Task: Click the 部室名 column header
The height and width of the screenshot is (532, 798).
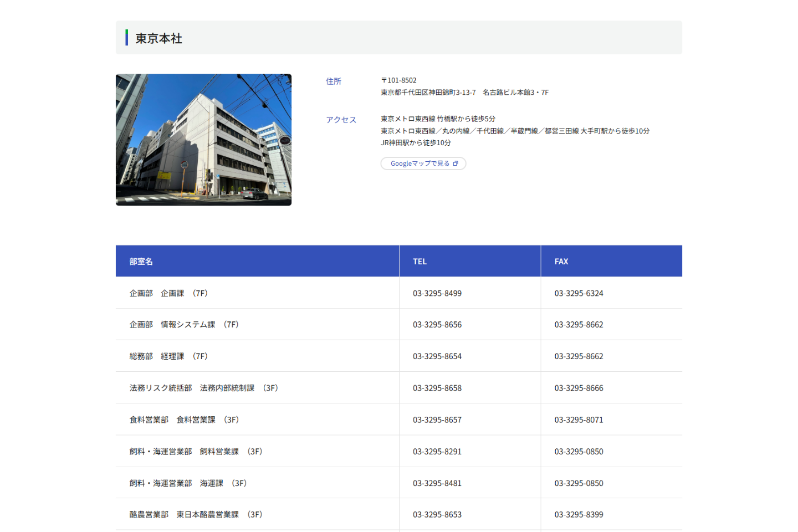Action: click(141, 262)
